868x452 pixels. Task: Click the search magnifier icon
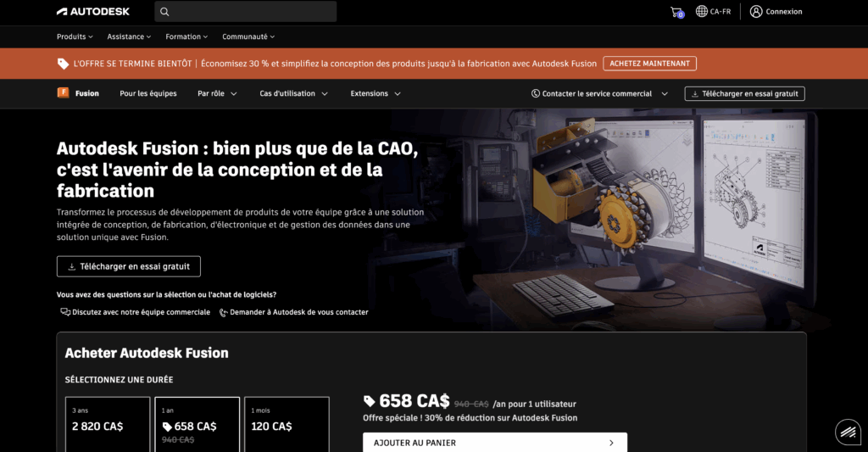(164, 12)
